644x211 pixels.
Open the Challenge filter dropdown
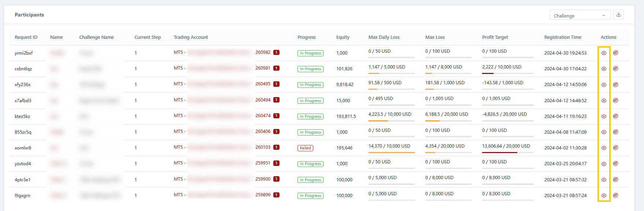point(580,15)
